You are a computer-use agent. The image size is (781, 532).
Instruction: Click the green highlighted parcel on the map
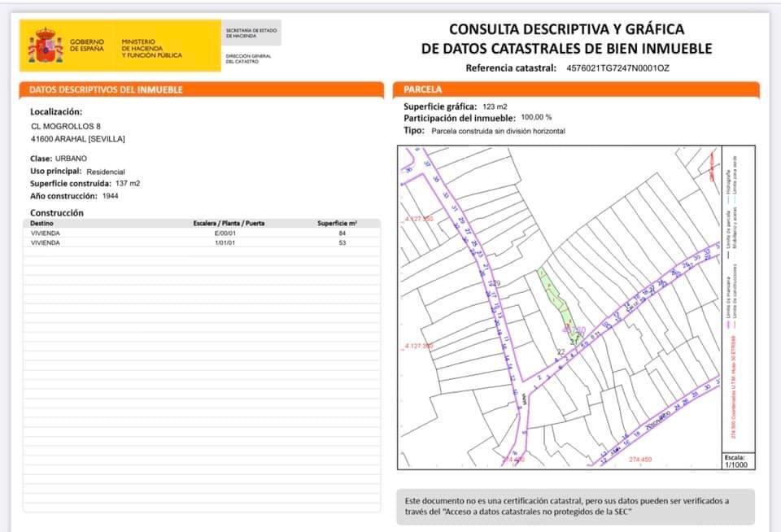coord(557,299)
